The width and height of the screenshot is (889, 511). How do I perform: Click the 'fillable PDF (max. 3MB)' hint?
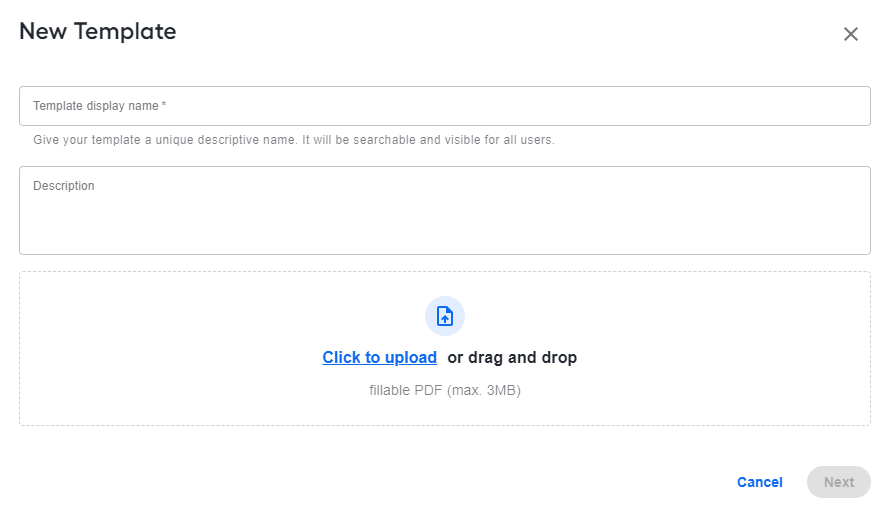[x=445, y=390]
